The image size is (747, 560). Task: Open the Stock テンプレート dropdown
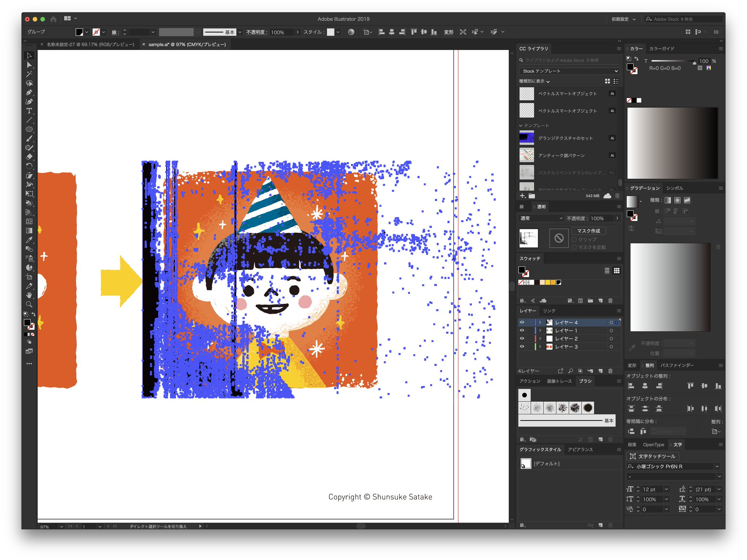click(569, 71)
